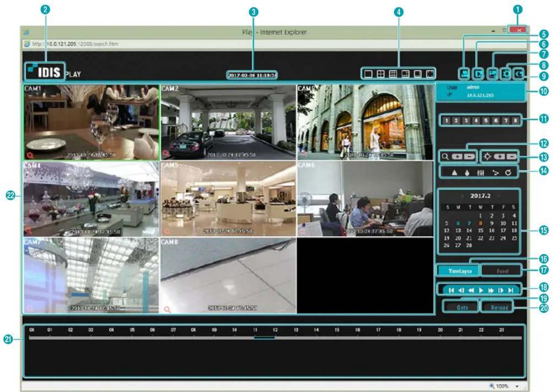This screenshot has width=553, height=392.
Task: Click the Goto button
Action: click(x=462, y=307)
